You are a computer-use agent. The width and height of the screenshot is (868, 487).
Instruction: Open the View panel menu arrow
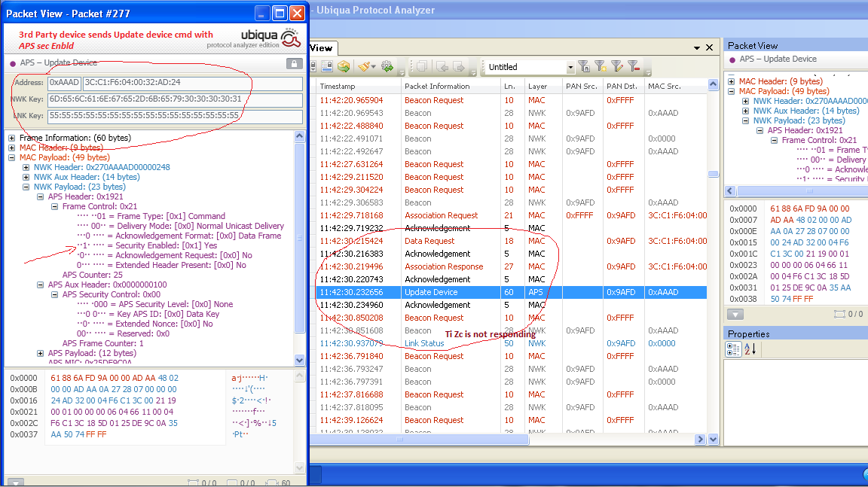[697, 48]
